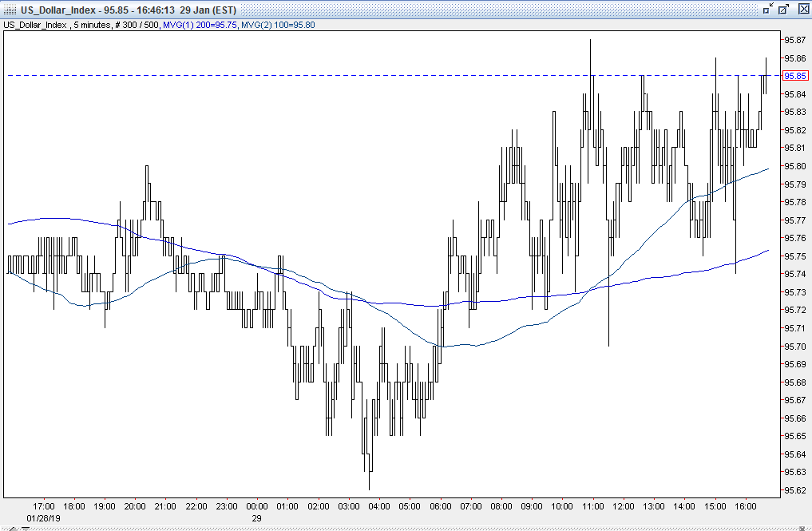Click the 95.67 price axis label
The width and height of the screenshot is (812, 531).
tap(795, 400)
